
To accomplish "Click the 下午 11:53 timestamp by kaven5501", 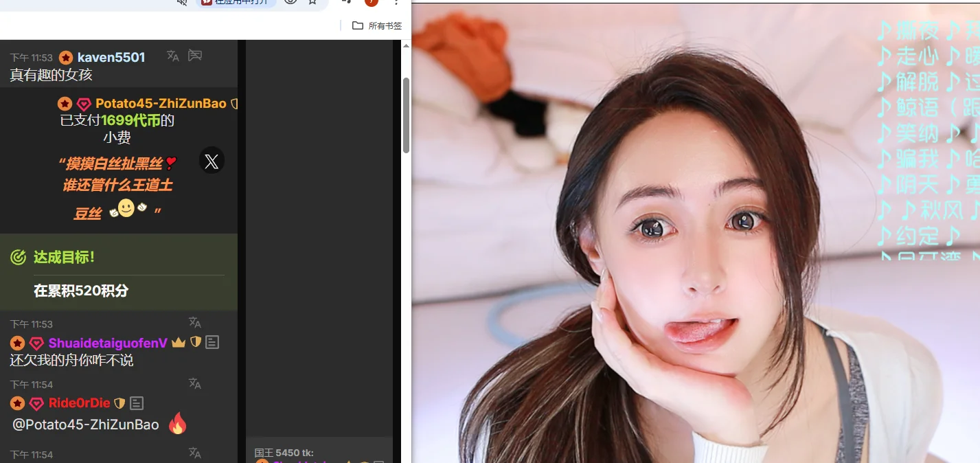I will [x=31, y=58].
